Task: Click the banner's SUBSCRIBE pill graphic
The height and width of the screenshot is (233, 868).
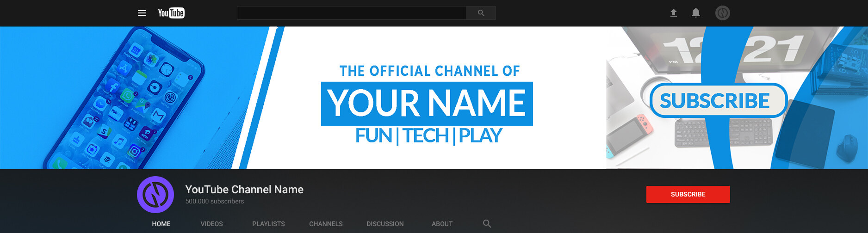Action: click(718, 100)
